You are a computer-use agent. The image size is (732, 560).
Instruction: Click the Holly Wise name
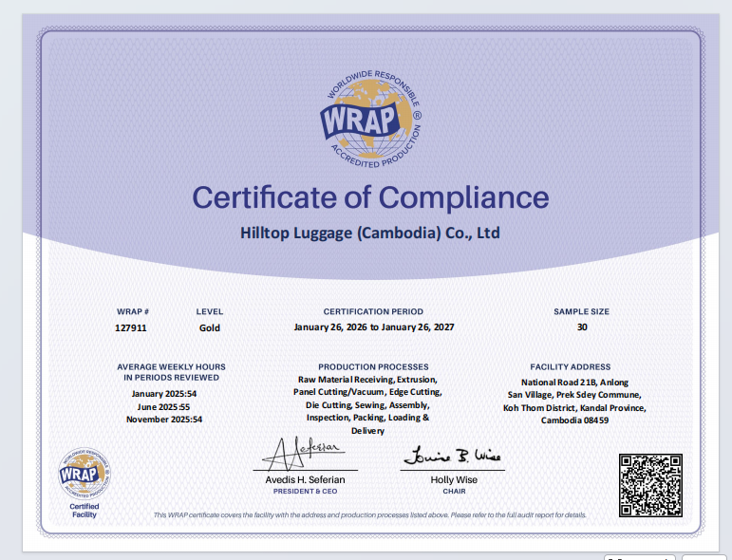454,479
